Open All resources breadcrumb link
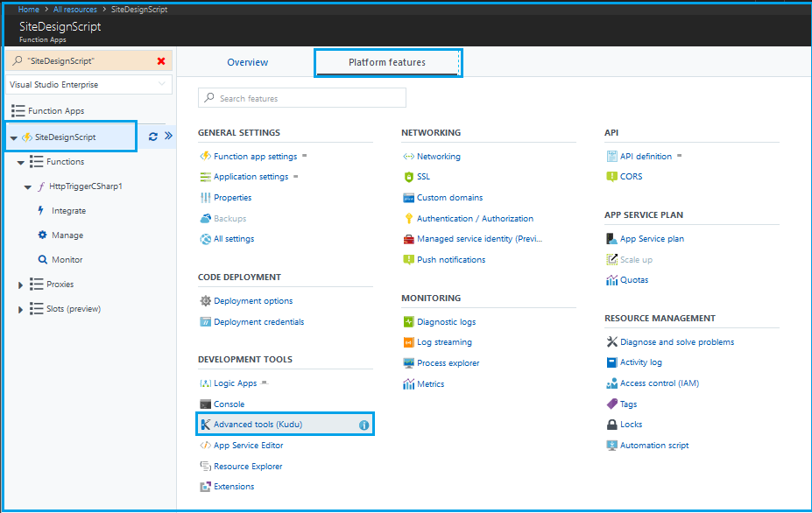812x513 pixels. coord(75,10)
